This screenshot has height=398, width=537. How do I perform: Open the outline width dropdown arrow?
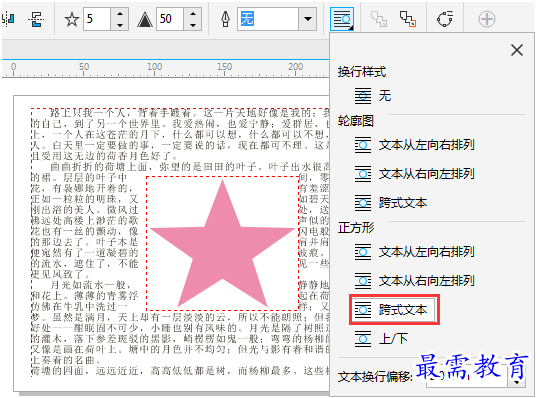[308, 19]
